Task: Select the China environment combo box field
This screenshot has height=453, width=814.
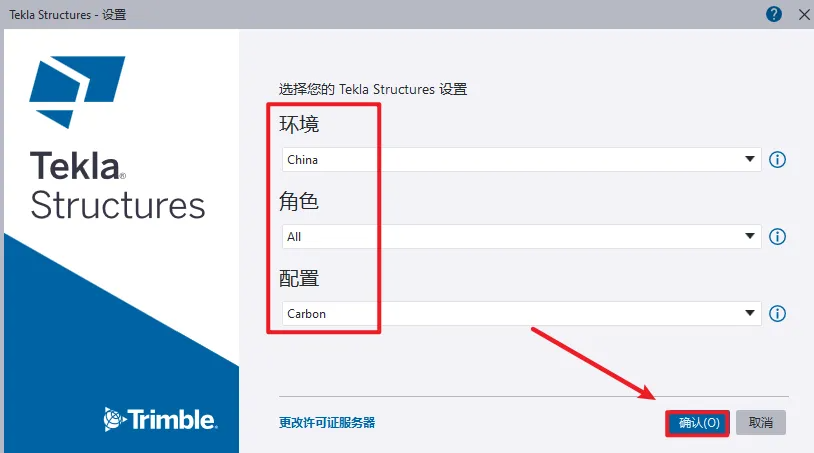Action: click(521, 159)
